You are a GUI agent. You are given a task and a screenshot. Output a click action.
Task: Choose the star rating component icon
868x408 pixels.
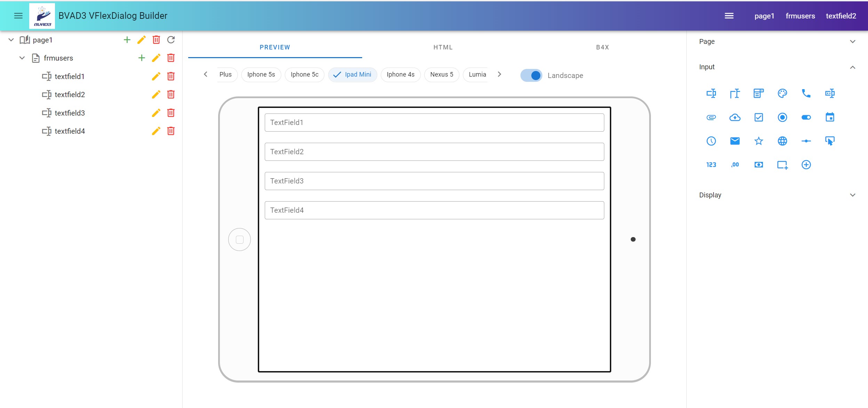point(758,141)
